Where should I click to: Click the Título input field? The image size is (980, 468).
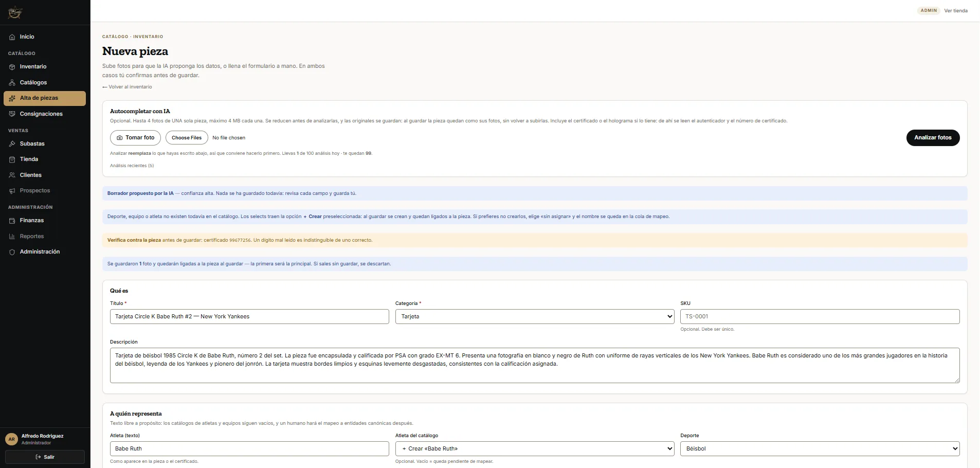click(249, 317)
